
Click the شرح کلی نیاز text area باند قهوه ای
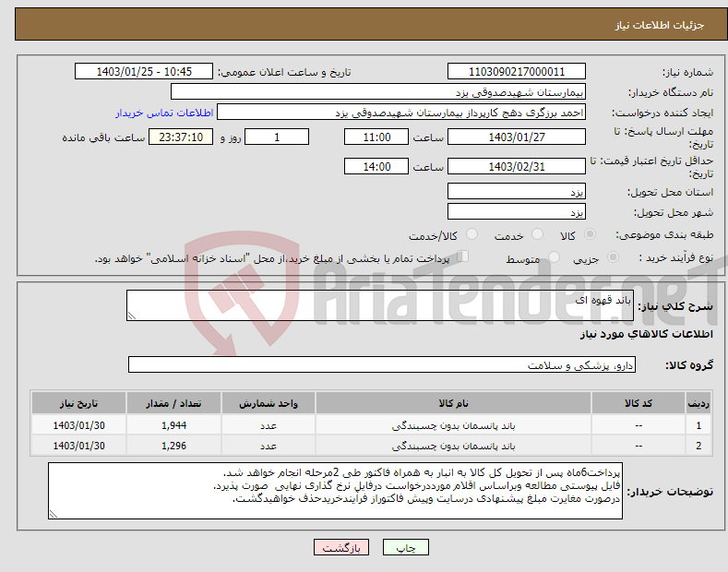click(380, 305)
